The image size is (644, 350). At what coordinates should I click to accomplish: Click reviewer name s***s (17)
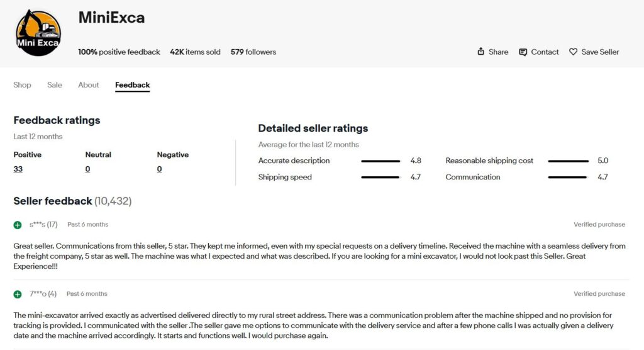click(x=43, y=225)
